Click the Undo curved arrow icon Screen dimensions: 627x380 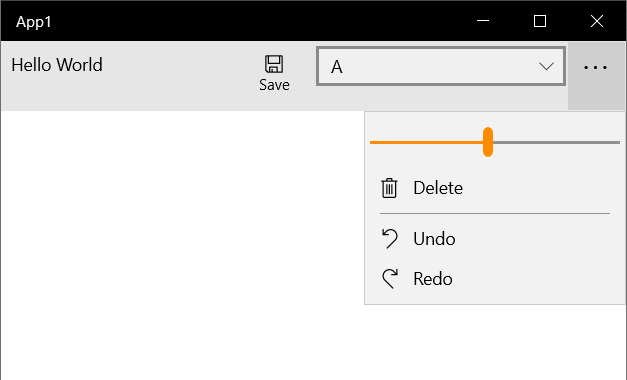pos(389,239)
